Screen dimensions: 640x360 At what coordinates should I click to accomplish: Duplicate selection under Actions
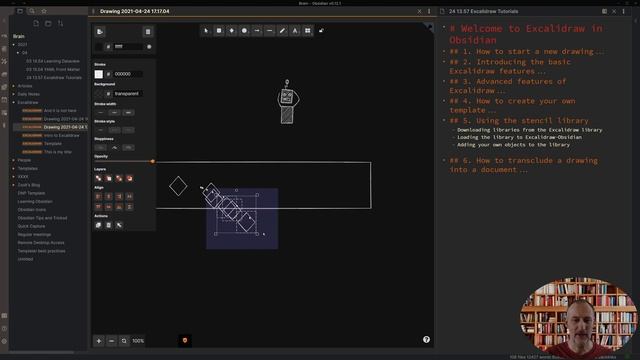tap(98, 225)
